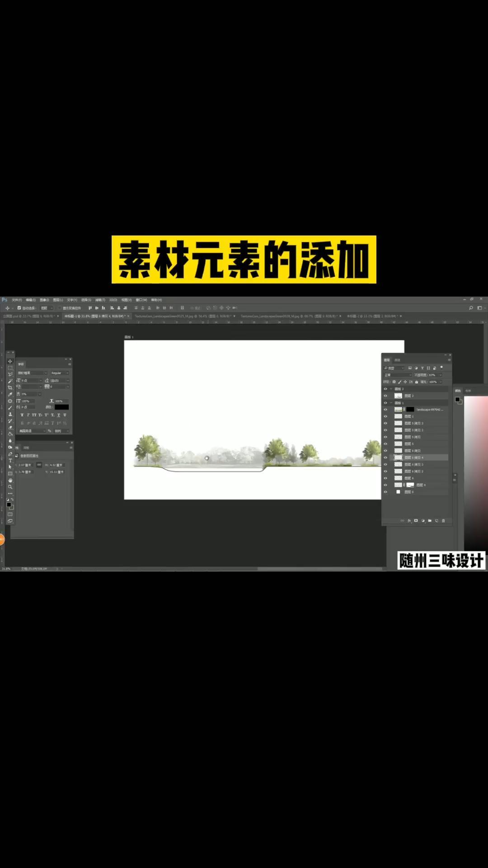Image resolution: width=488 pixels, height=868 pixels.
Task: Choose the Hand tool
Action: pos(10,481)
